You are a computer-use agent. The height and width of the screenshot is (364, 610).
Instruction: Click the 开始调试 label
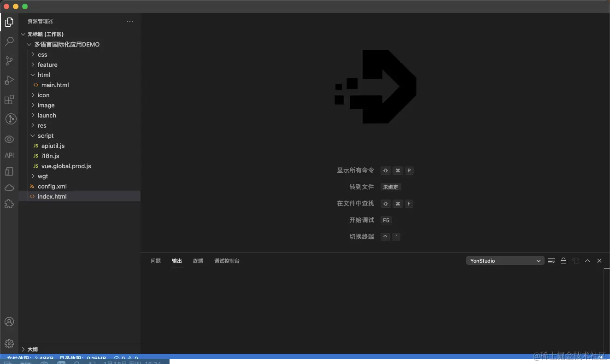pyautogui.click(x=362, y=220)
